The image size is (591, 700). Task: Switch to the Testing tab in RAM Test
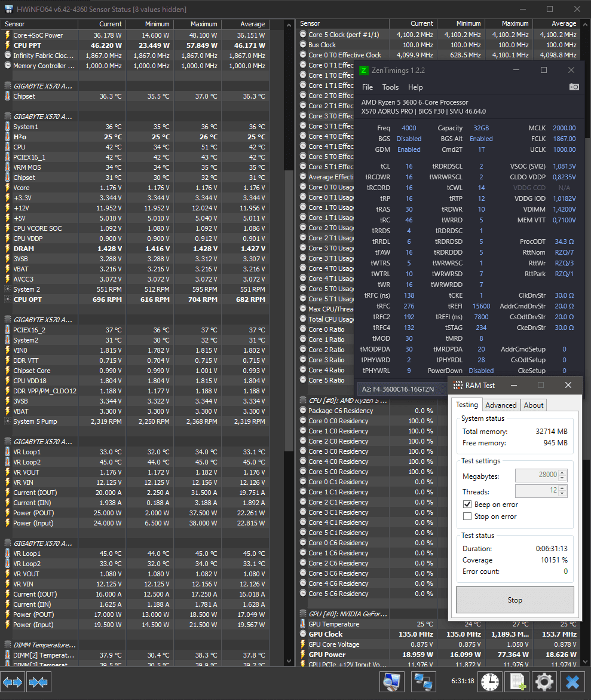click(467, 405)
